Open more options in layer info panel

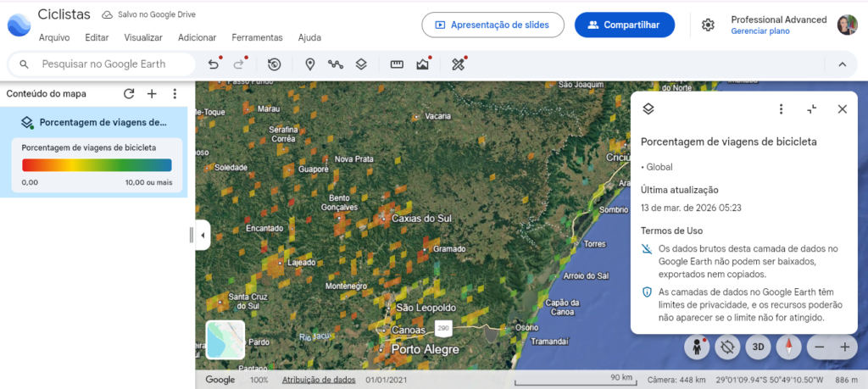[782, 109]
